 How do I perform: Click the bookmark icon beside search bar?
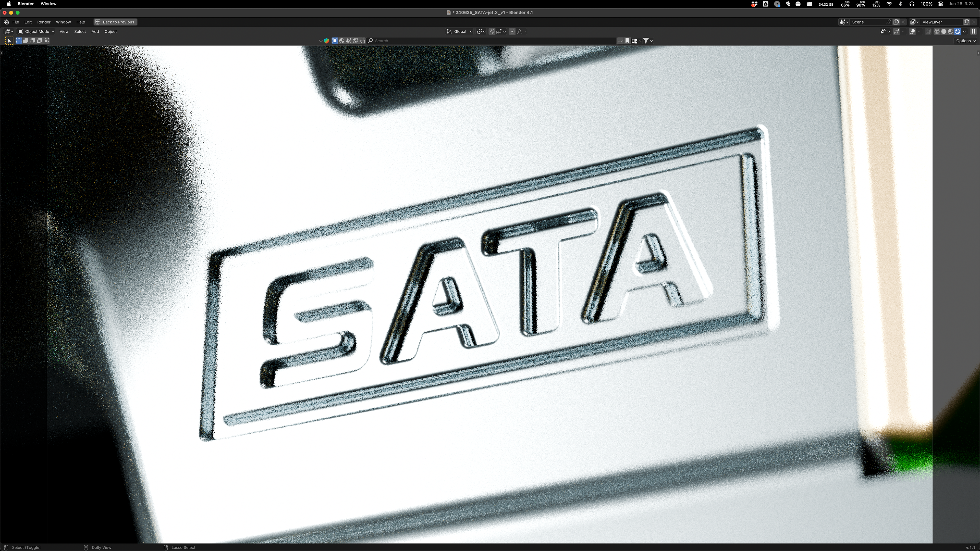[x=627, y=41]
